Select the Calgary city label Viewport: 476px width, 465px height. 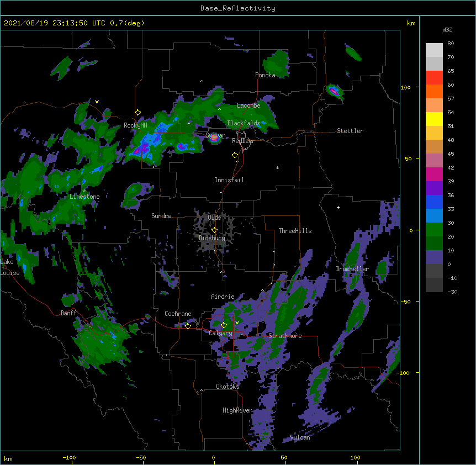coord(221,333)
